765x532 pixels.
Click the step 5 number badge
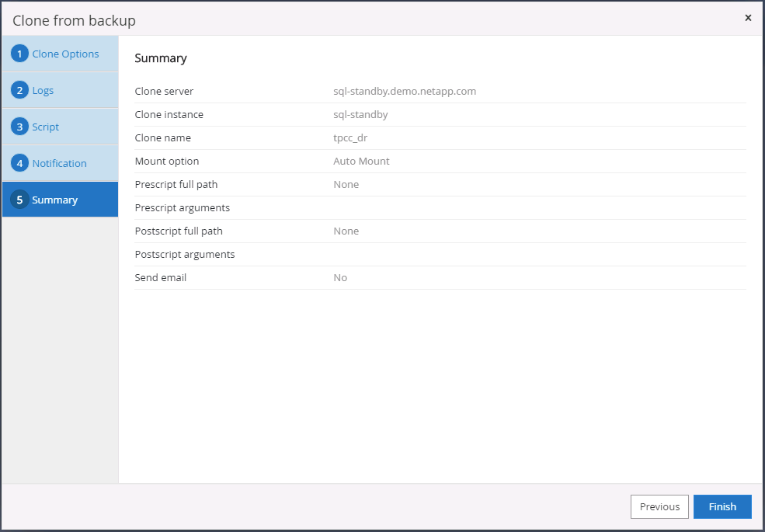[x=19, y=200]
